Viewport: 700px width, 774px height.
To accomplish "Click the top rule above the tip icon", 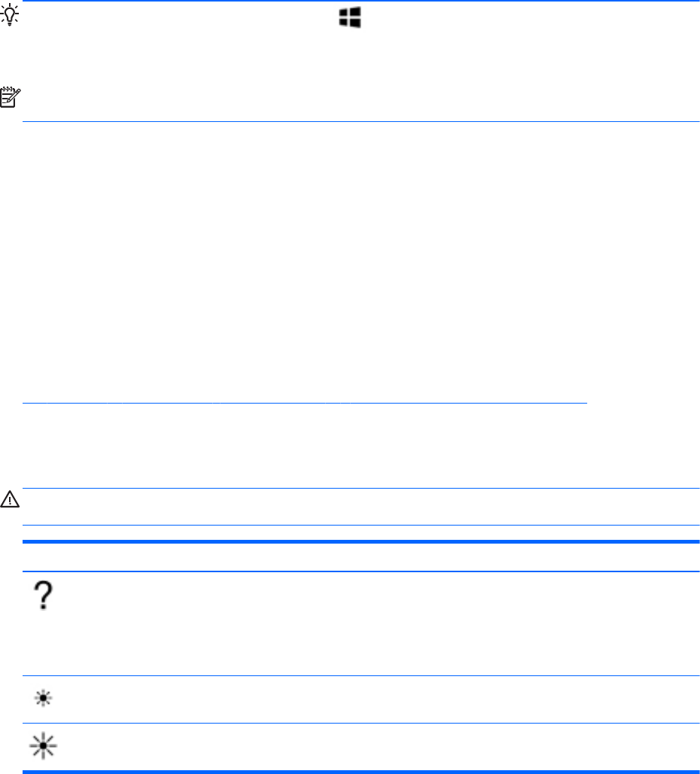I will (361, 2).
